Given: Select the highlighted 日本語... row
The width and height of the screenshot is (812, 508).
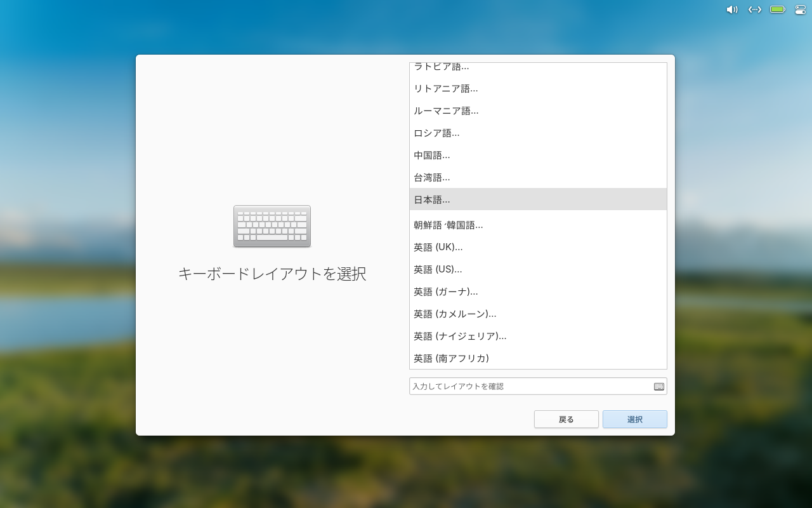Looking at the screenshot, I should pyautogui.click(x=538, y=199).
